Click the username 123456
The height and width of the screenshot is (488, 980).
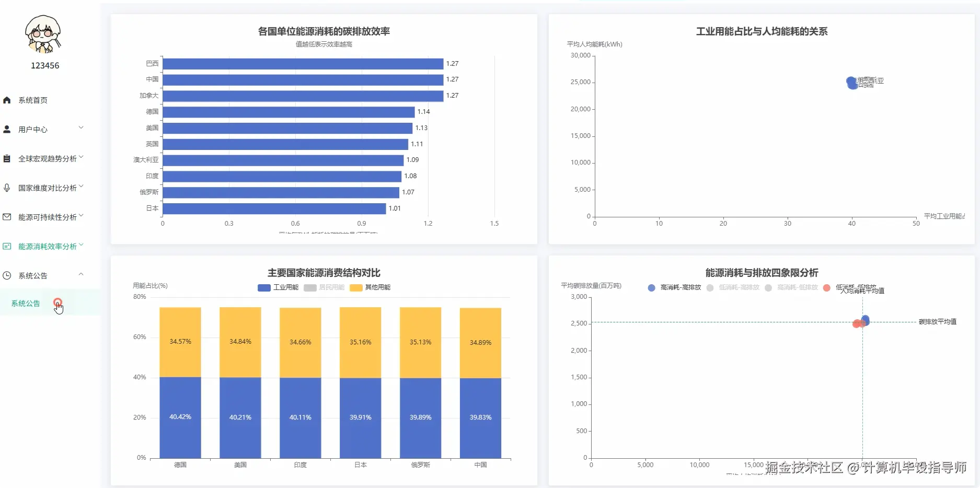(x=44, y=65)
